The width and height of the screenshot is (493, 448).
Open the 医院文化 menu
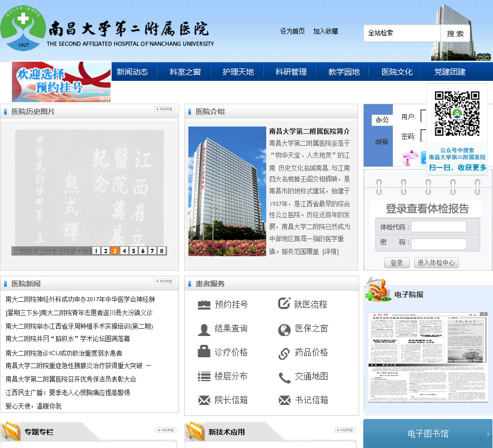397,72
